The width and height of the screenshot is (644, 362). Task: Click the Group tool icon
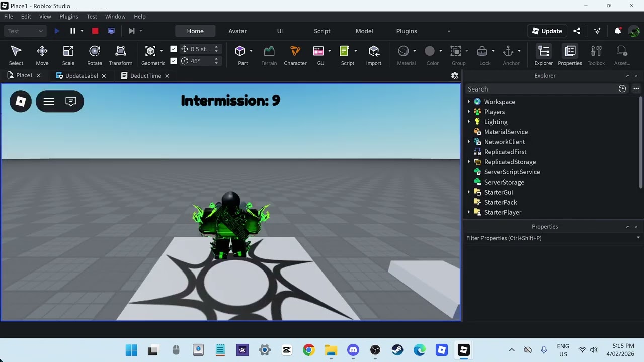(x=456, y=51)
